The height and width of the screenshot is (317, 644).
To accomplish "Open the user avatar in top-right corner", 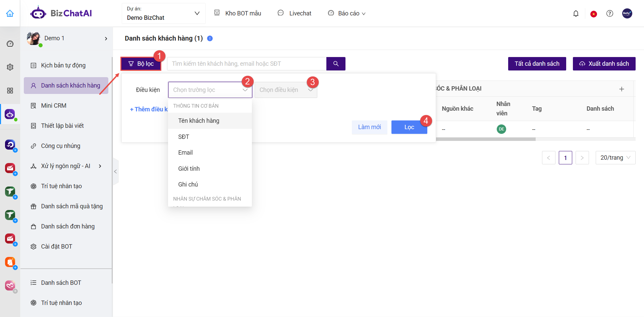I will 627,14.
